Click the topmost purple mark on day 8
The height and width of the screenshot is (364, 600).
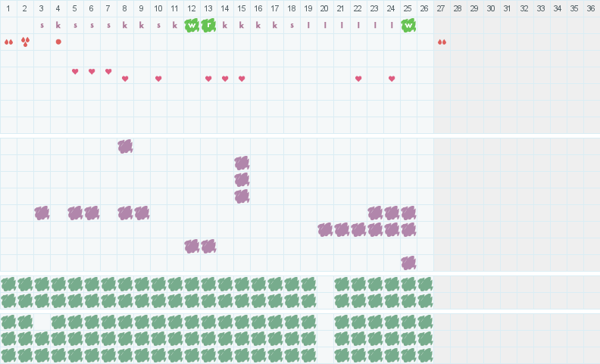point(125,146)
